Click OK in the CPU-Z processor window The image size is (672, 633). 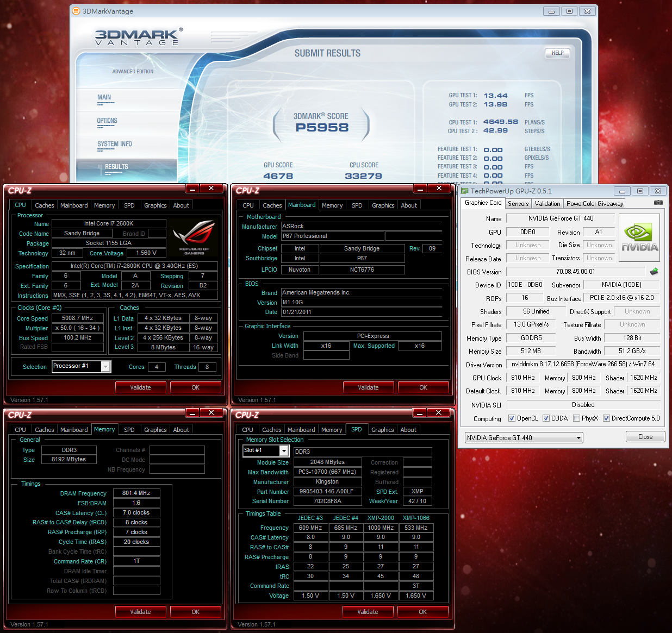[196, 387]
